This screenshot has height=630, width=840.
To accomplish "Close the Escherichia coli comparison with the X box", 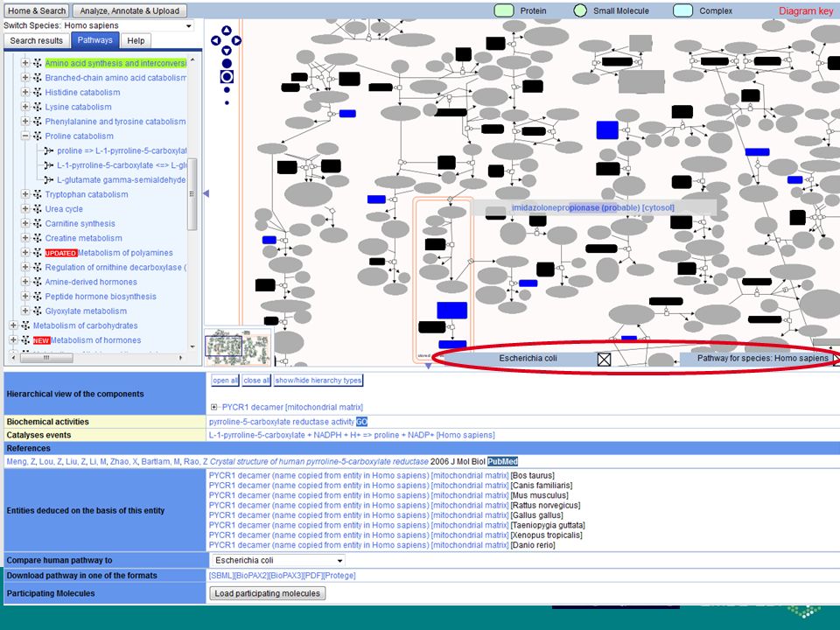I will coord(604,359).
